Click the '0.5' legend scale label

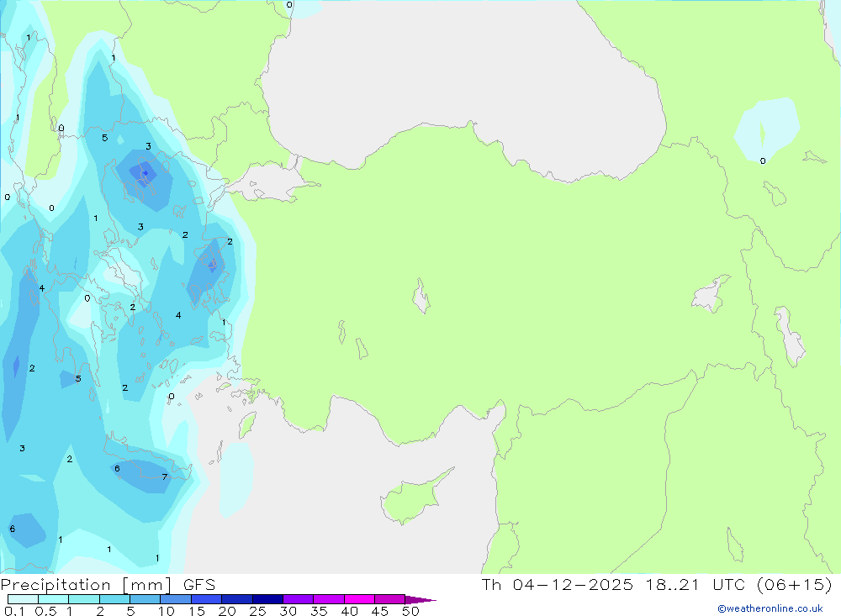[x=45, y=611]
